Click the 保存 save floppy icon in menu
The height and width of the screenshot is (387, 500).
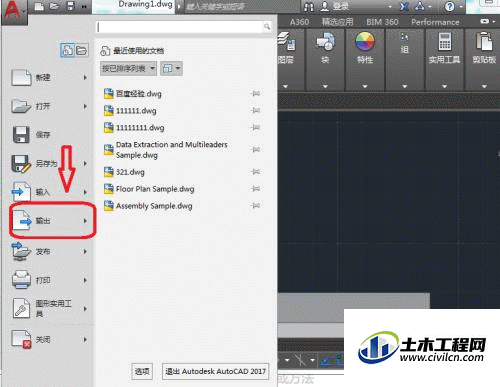[21, 135]
